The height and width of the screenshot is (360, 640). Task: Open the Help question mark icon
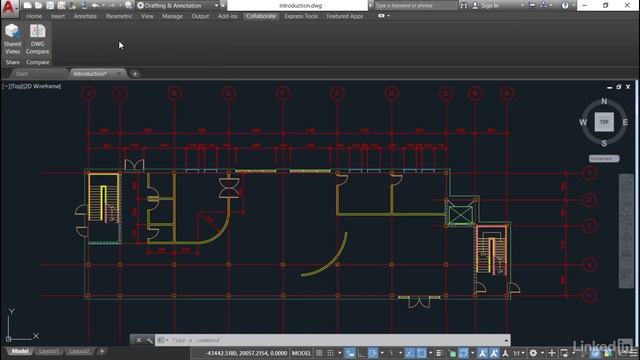coord(565,5)
